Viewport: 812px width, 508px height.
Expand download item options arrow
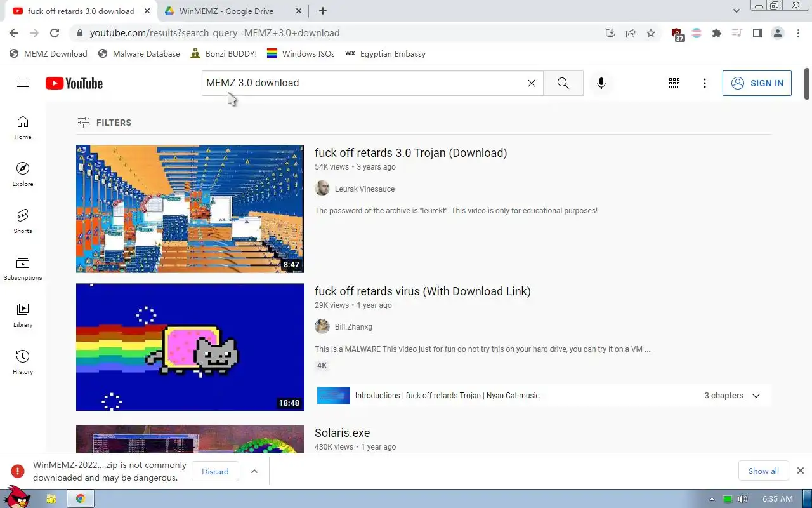tap(254, 471)
